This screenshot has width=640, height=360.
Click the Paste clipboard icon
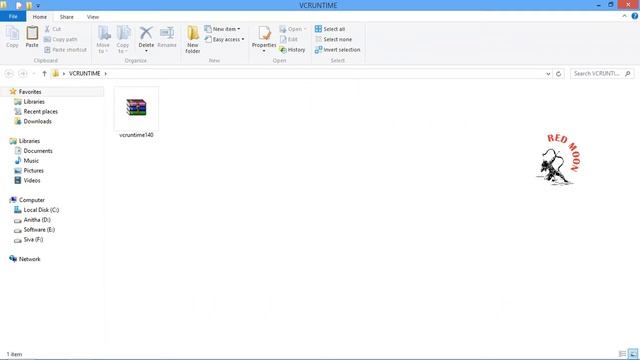pyautogui.click(x=32, y=33)
